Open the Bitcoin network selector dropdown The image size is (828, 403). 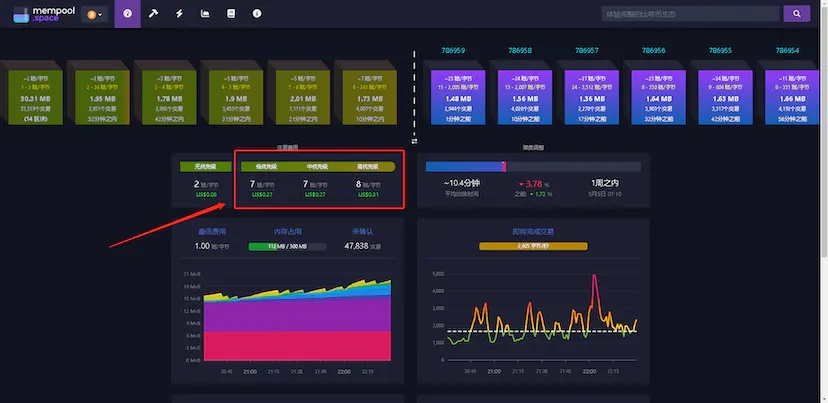(x=95, y=14)
